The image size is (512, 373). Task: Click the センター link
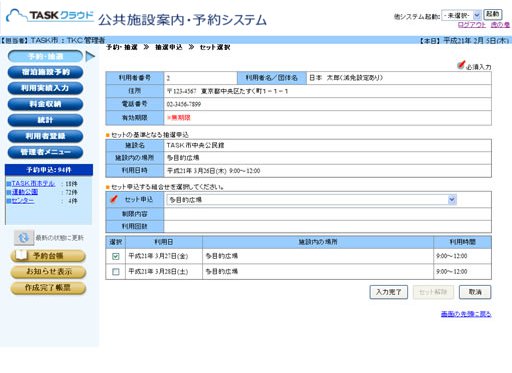(23, 201)
